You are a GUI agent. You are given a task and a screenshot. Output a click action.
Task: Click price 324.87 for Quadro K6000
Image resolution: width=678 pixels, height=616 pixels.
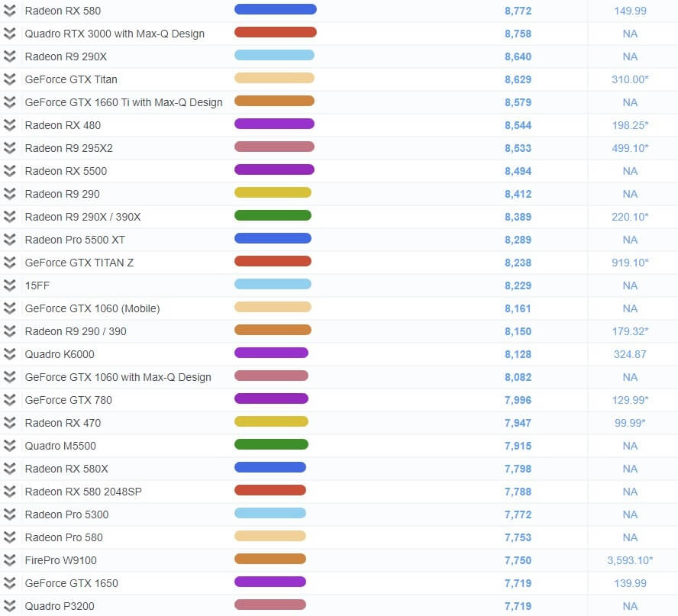point(630,354)
